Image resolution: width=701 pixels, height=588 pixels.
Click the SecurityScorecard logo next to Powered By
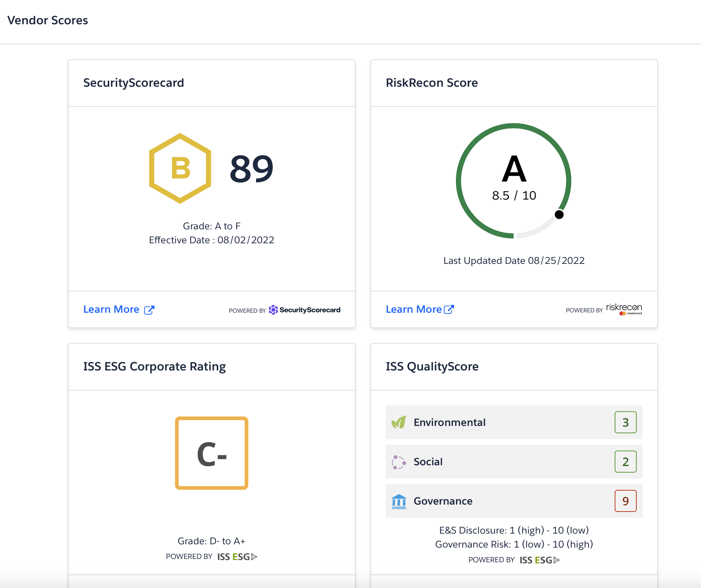(305, 310)
